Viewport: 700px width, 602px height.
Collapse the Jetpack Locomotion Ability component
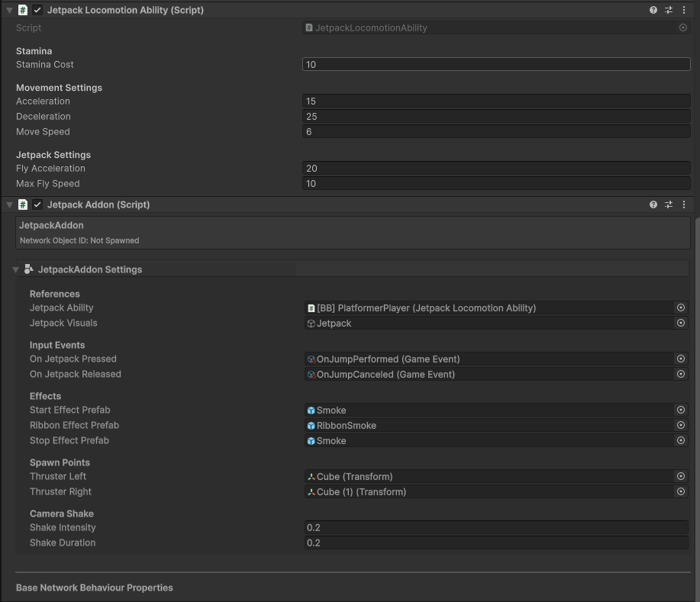click(9, 11)
